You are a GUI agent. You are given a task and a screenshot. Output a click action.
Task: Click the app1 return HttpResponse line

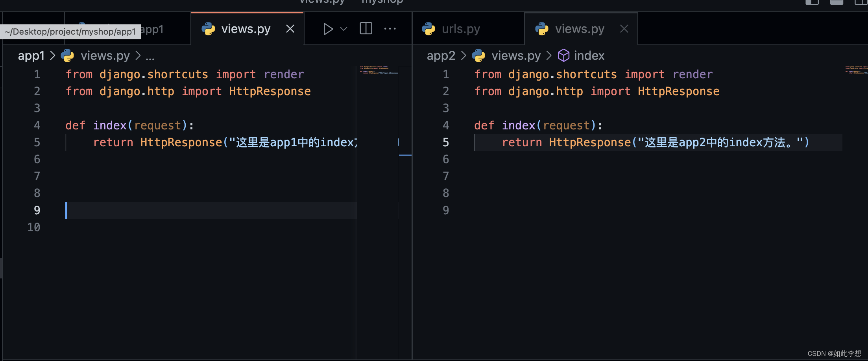pyautogui.click(x=225, y=142)
